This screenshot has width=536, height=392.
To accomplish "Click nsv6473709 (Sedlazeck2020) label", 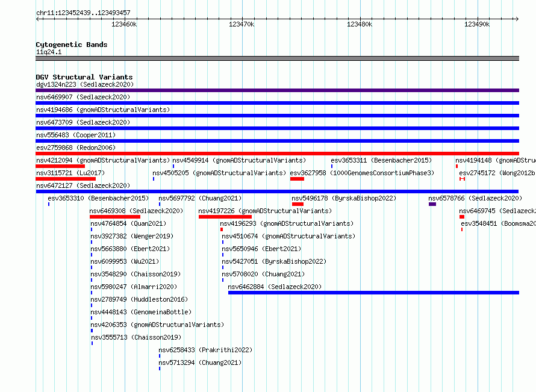I will (83, 122).
